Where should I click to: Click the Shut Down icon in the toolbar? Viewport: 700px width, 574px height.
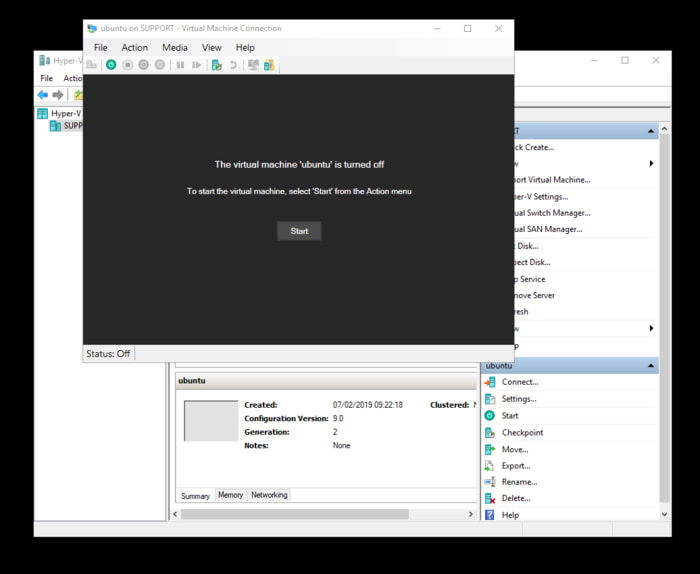coord(143,65)
